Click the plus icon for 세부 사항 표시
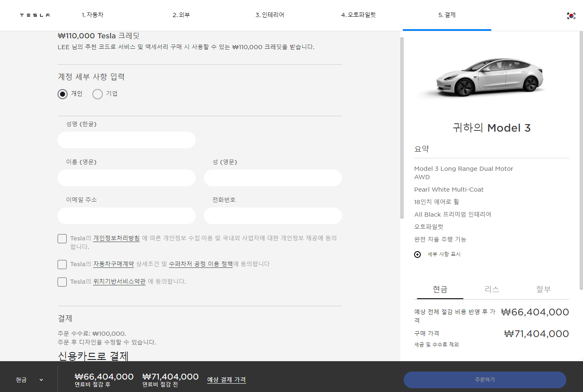The height and width of the screenshot is (392, 583). [417, 255]
